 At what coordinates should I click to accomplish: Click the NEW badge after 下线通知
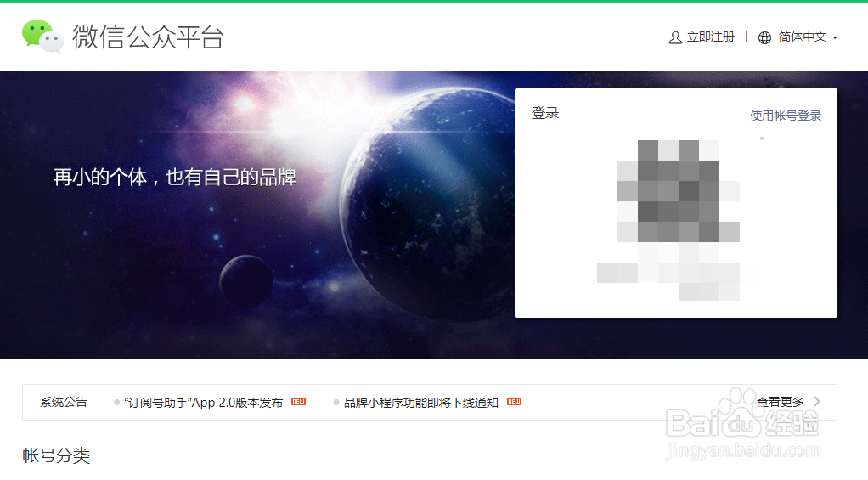(x=515, y=401)
